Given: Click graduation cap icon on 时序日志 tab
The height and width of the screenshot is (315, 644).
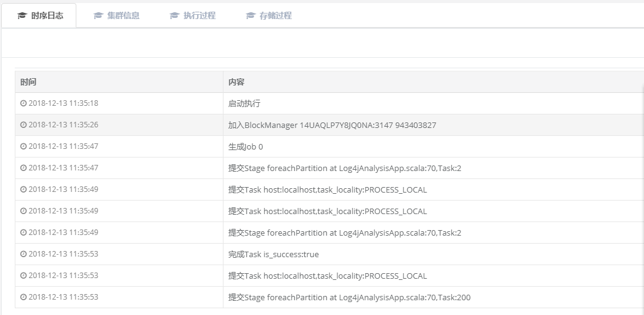Looking at the screenshot, I should (22, 16).
